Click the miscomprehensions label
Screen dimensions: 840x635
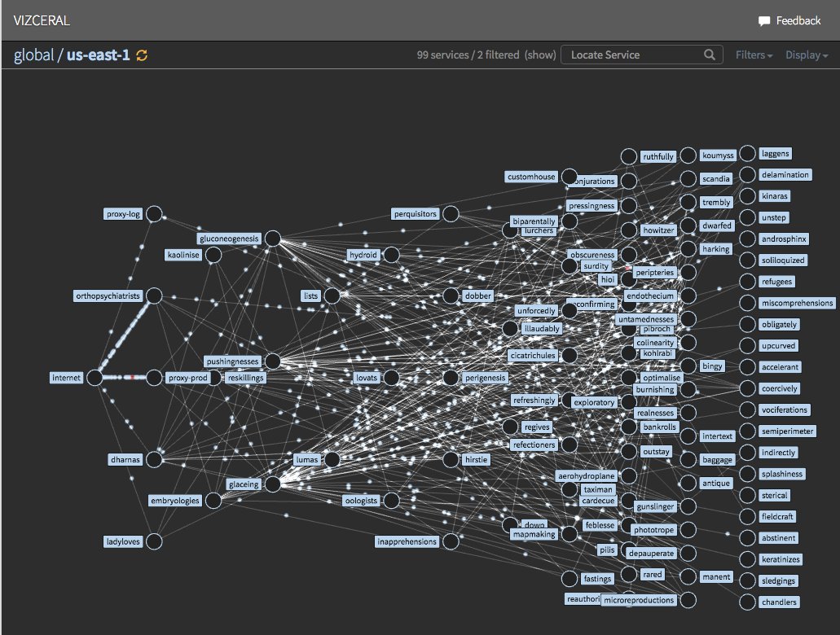click(797, 303)
